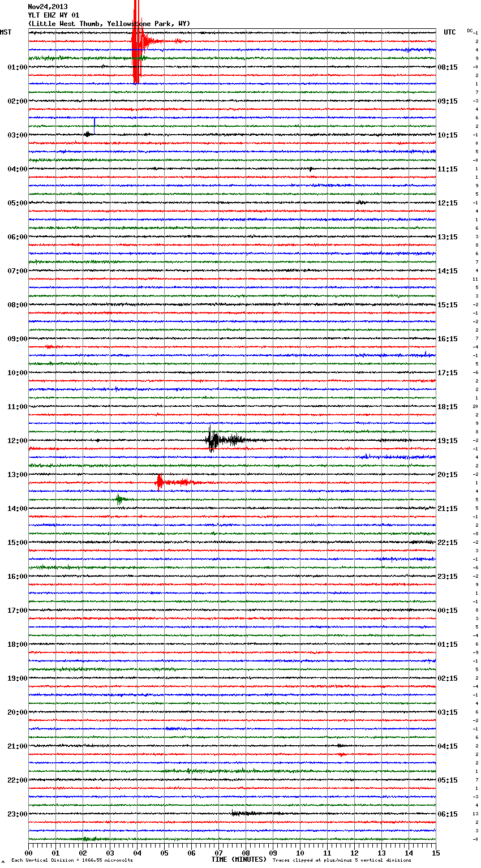This screenshot has height=868, width=481.
Task: Click the TIME (MINUTES) axis title
Action: pyautogui.click(x=239, y=860)
